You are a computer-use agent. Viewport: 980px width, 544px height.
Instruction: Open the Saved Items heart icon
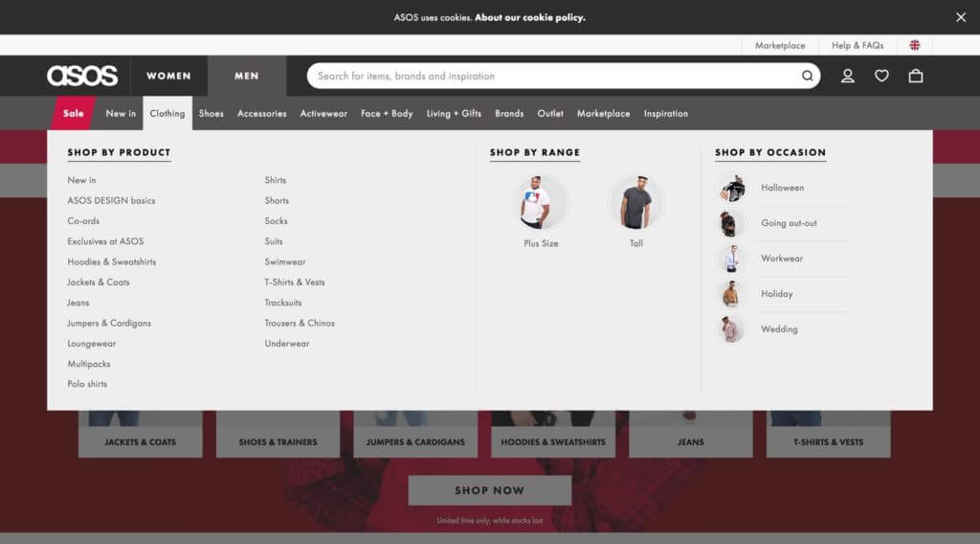pyautogui.click(x=881, y=76)
